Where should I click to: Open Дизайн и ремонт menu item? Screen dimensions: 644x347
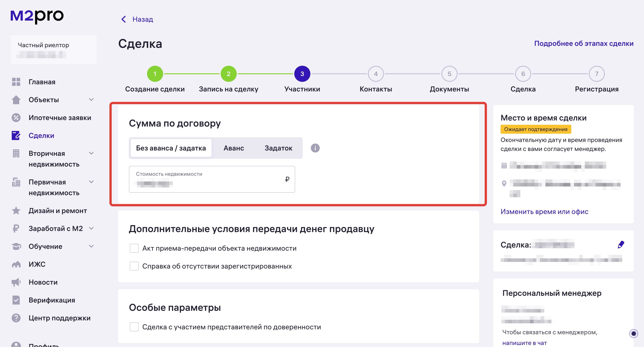click(x=58, y=211)
